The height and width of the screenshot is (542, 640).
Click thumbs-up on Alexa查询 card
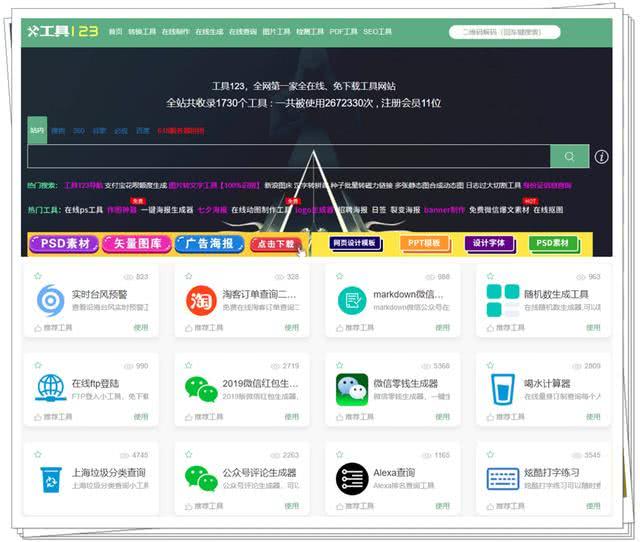339,506
